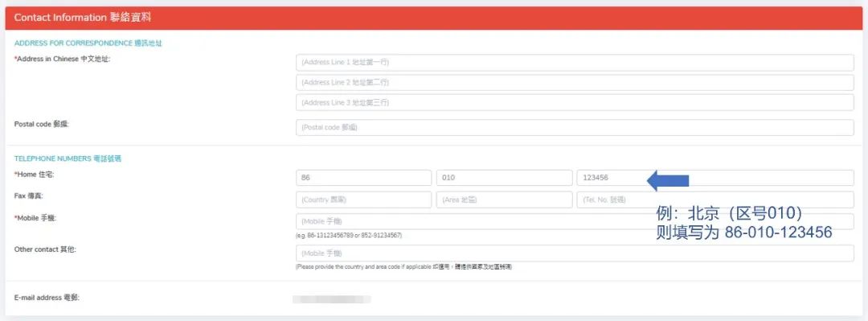Select Home area code field showing 010

click(504, 178)
